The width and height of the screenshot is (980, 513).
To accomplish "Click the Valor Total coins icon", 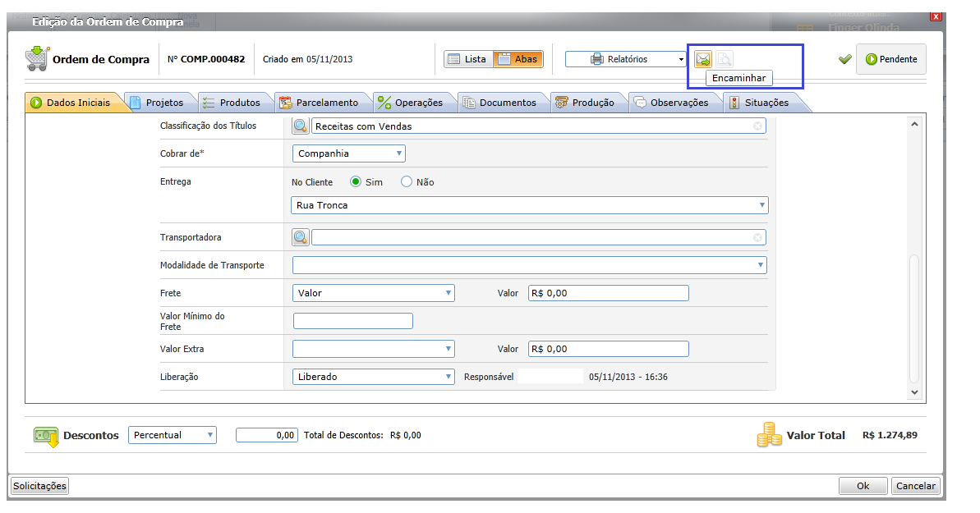I will pos(770,435).
